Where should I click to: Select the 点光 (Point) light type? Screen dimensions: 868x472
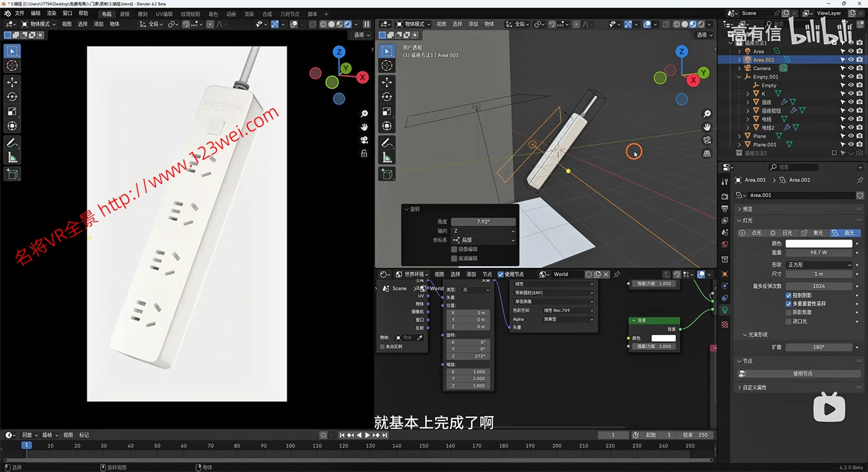[751, 233]
